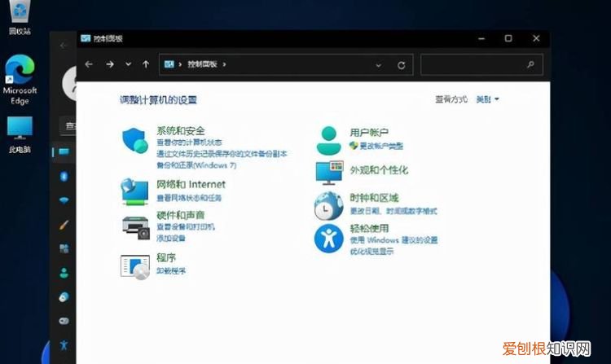Go up one level with up arrow
This screenshot has height=364, width=611.
(146, 64)
